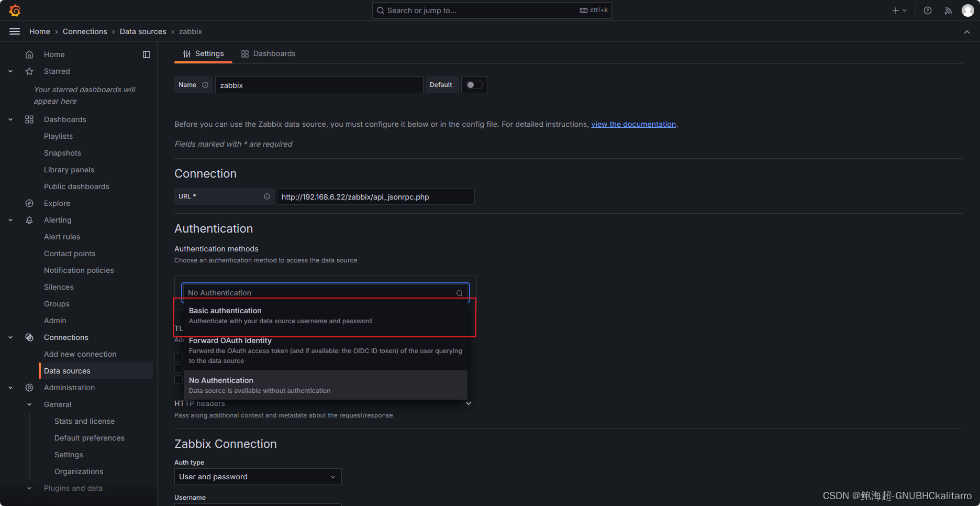
Task: Collapse the top breadcrumb bar chevron
Action: click(x=967, y=31)
